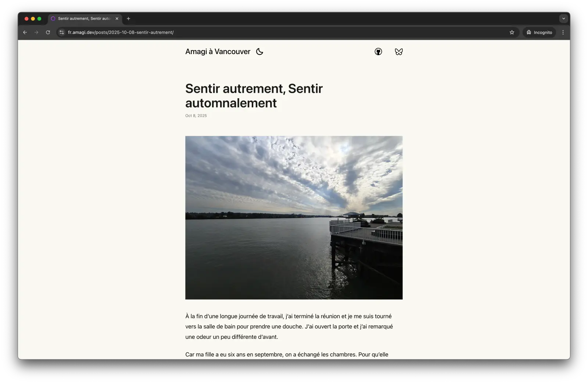Close the Sentir autrement tab
This screenshot has width=588, height=383.
coord(117,18)
